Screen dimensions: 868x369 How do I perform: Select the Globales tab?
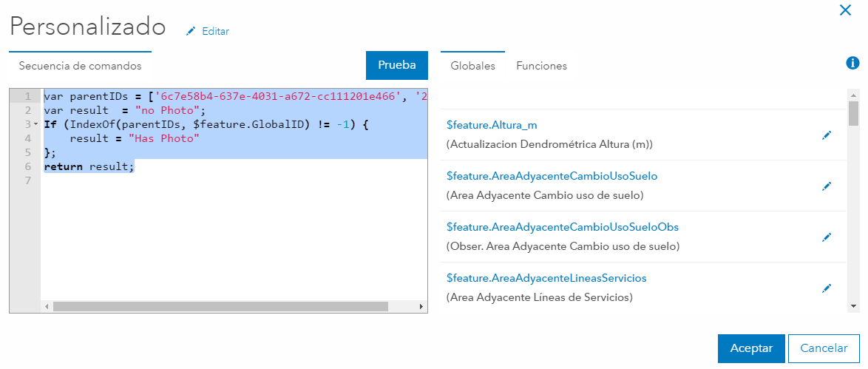coord(472,66)
